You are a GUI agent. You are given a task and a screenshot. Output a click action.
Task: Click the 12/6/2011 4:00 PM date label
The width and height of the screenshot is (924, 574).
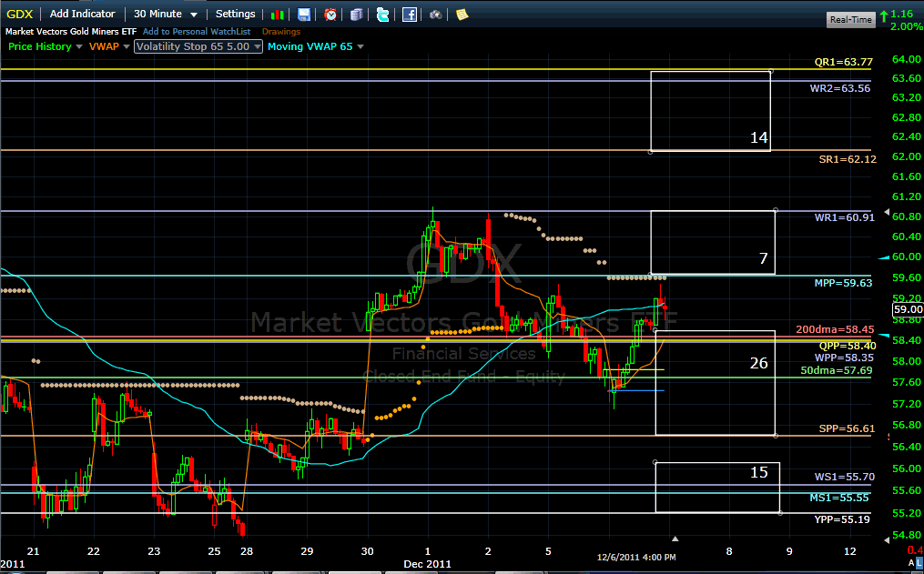pyautogui.click(x=636, y=557)
